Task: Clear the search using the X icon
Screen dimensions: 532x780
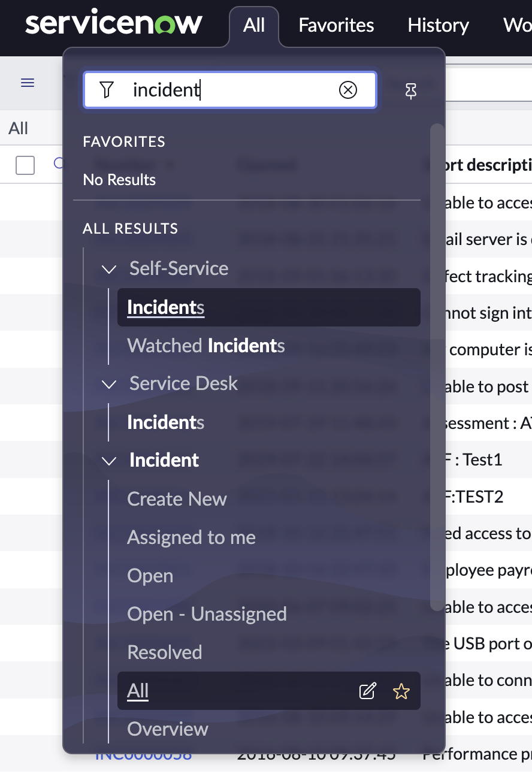Action: [347, 90]
